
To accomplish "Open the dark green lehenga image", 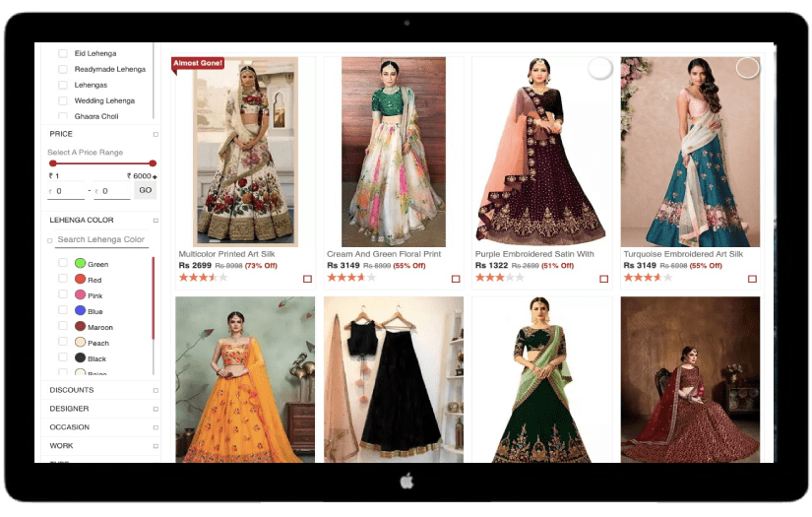I will point(541,380).
